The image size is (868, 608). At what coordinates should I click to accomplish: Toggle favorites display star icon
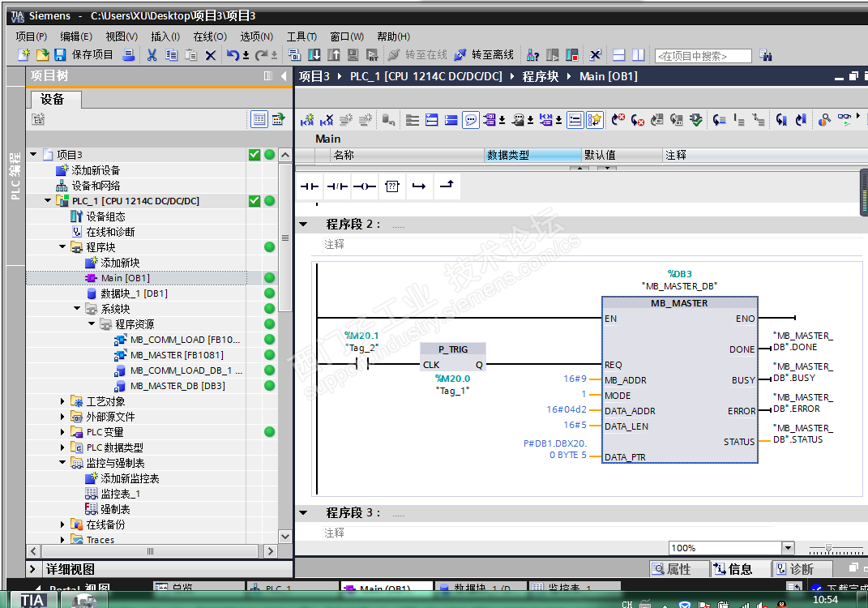[x=595, y=120]
